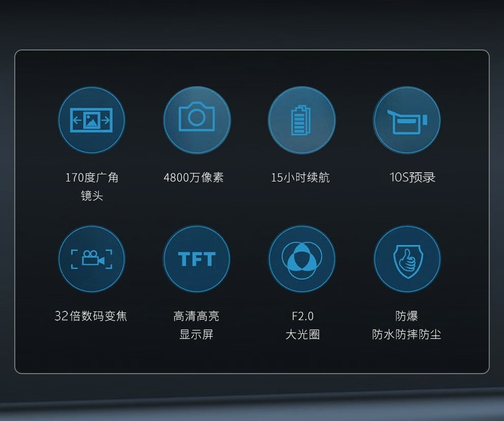Select the 高清高亮 text
This screenshot has width=504, height=421.
tap(197, 316)
